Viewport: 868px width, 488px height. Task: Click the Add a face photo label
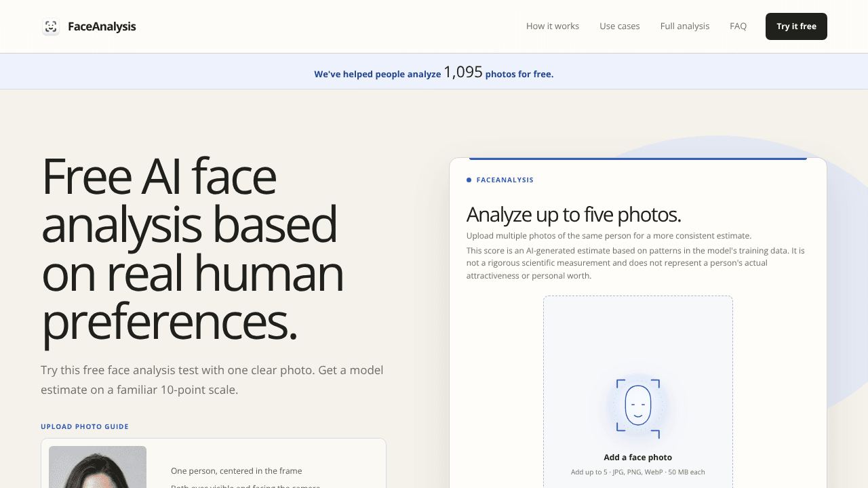point(638,457)
